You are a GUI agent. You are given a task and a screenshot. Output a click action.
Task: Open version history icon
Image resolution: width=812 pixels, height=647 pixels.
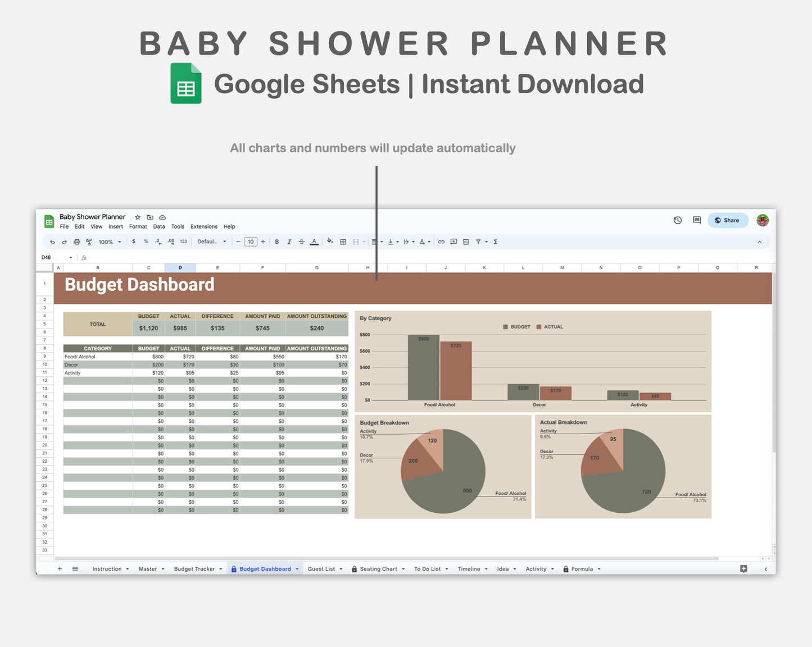pyautogui.click(x=677, y=220)
